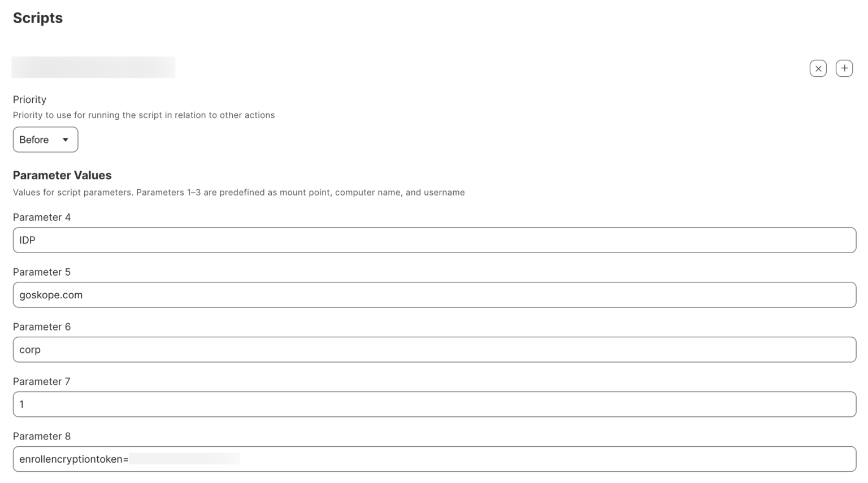The height and width of the screenshot is (483, 868).
Task: Click the Parameter 6 label
Action: pos(41,327)
